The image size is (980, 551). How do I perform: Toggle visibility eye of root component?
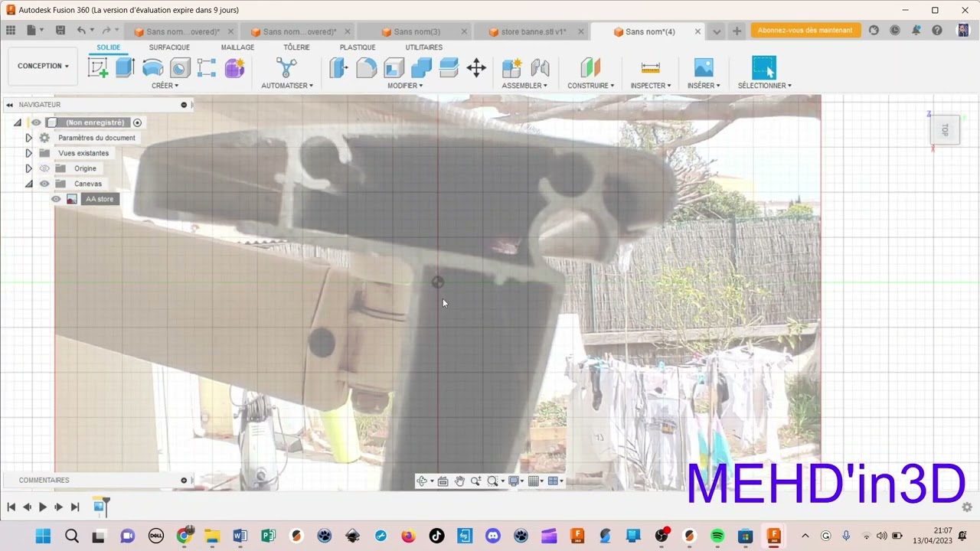(x=36, y=122)
